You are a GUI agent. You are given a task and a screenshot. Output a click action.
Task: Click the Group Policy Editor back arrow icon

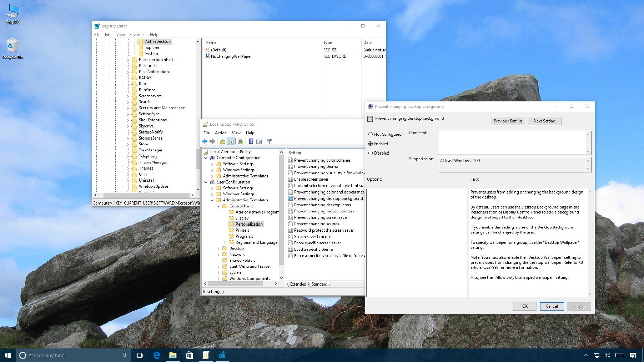(x=205, y=141)
